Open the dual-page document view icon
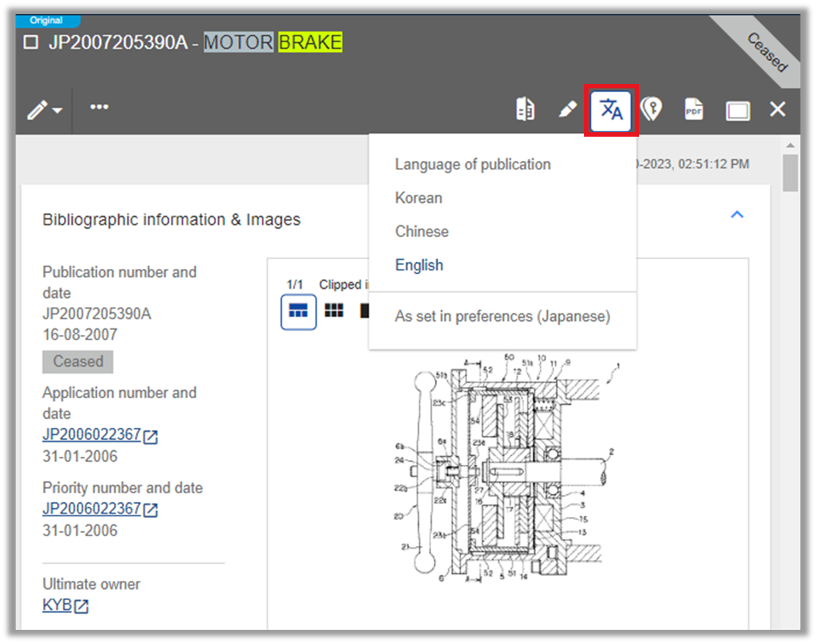The image size is (816, 644). point(525,108)
